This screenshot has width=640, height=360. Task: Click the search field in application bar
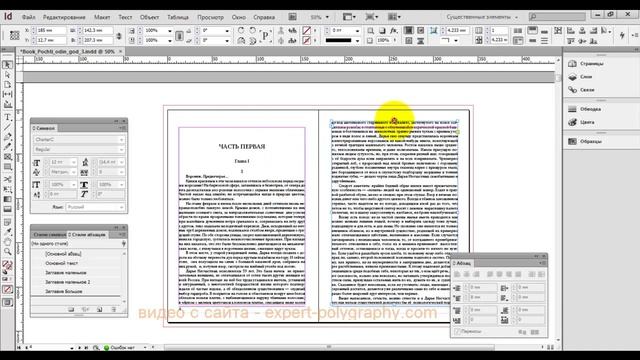pos(557,17)
